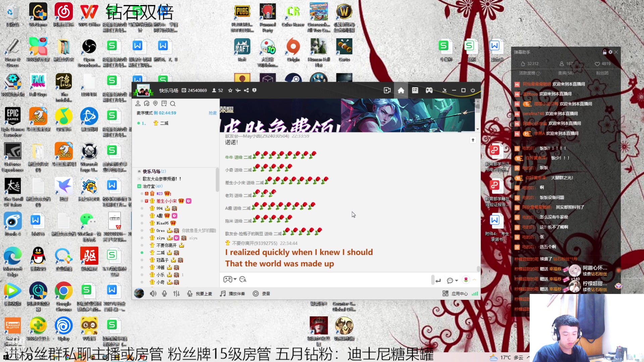Click the flame popularity count 32312
Screen dimensions: 644x362
click(529, 64)
